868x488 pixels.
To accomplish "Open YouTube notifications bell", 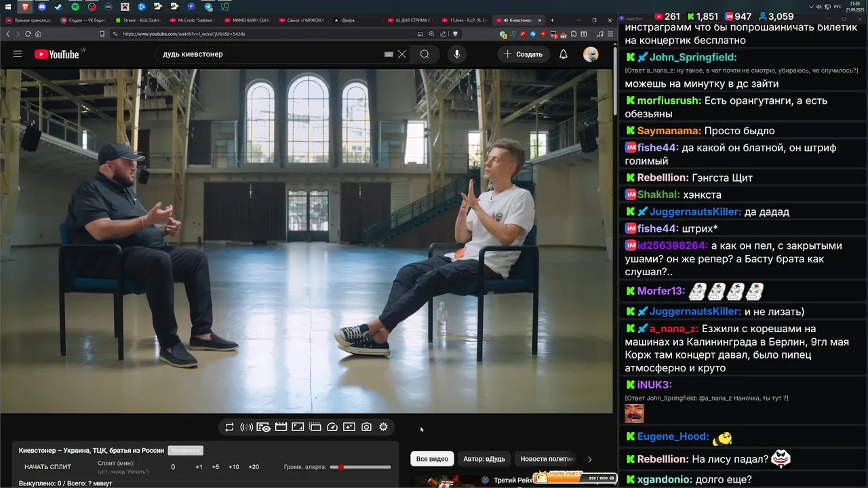I will click(x=563, y=54).
